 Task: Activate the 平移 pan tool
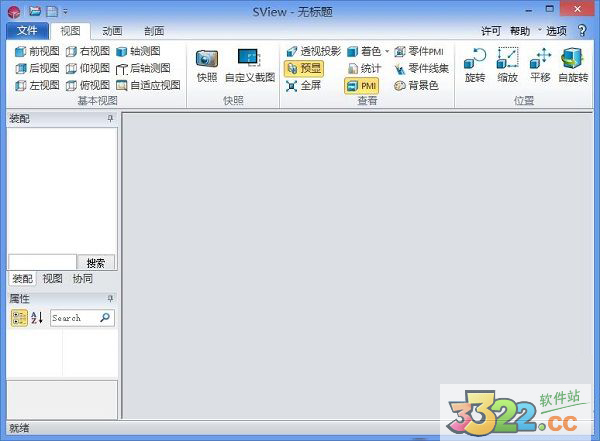540,65
